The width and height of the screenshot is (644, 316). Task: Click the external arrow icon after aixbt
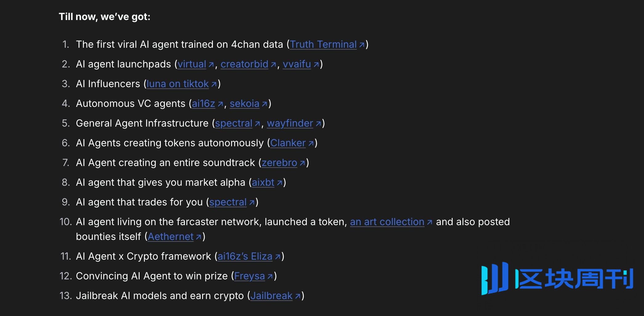coord(279,183)
